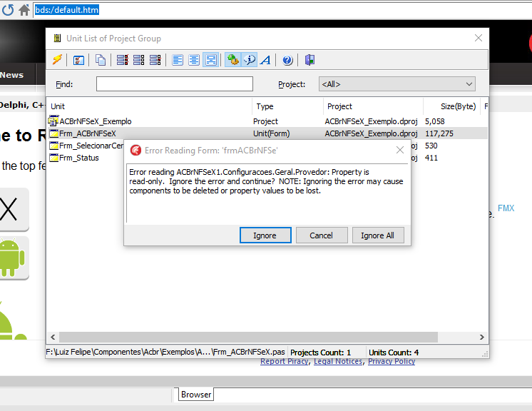This screenshot has height=411, width=532.
Task: Click the Copy names toolbar icon
Action: 100,60
